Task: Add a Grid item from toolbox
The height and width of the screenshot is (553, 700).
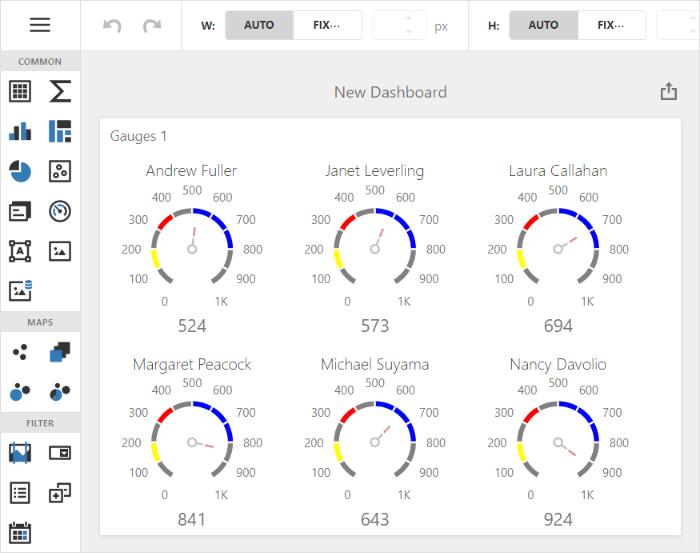Action: [x=20, y=91]
